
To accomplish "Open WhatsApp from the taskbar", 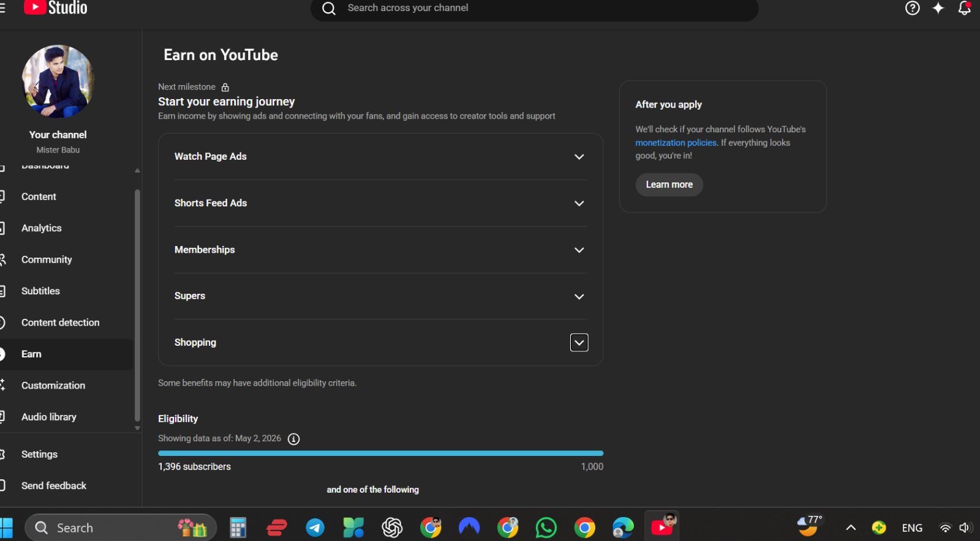I will 546,527.
